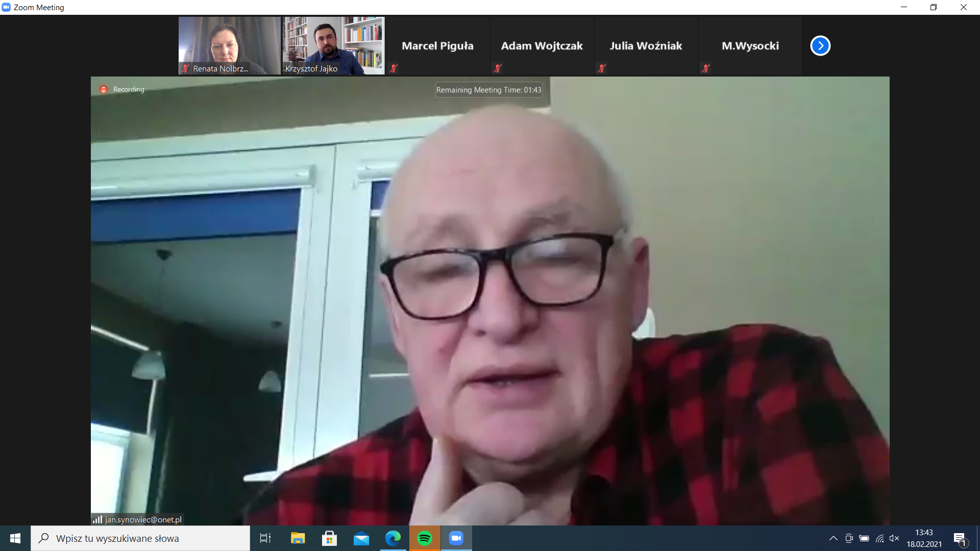Open Task View on taskbar
This screenshot has width=980, height=551.
(x=265, y=538)
